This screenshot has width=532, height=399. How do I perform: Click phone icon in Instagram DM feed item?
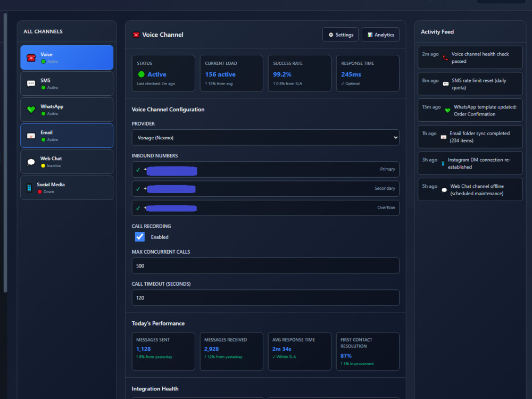click(x=443, y=163)
